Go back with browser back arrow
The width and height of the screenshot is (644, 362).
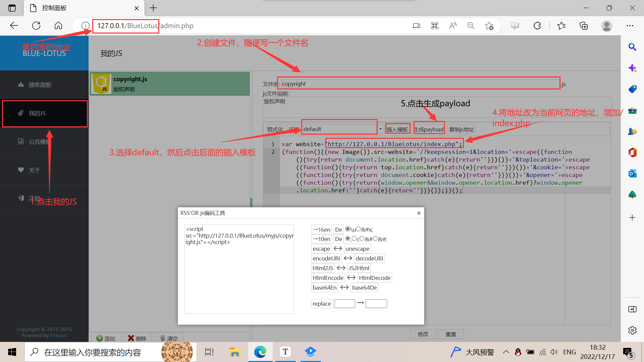pos(14,26)
